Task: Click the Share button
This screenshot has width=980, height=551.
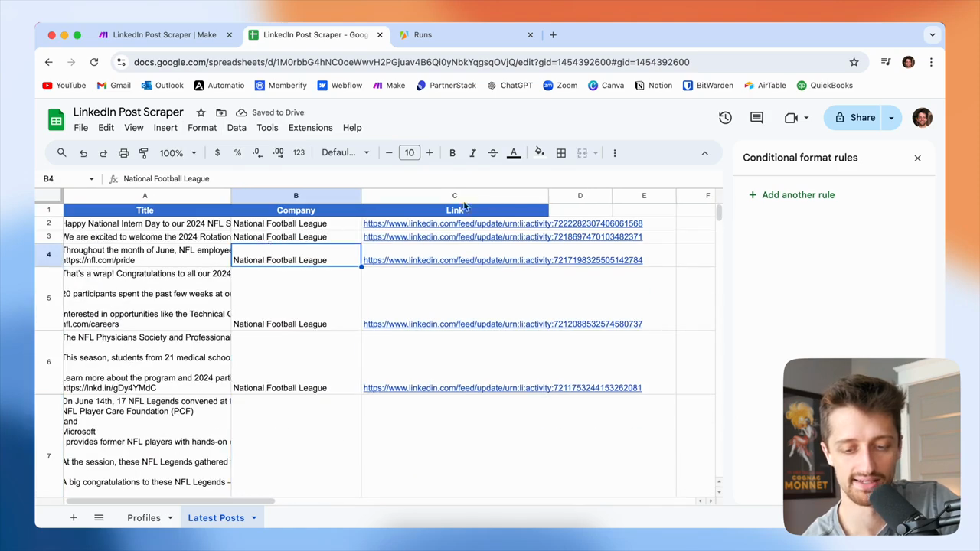Action: pyautogui.click(x=854, y=118)
